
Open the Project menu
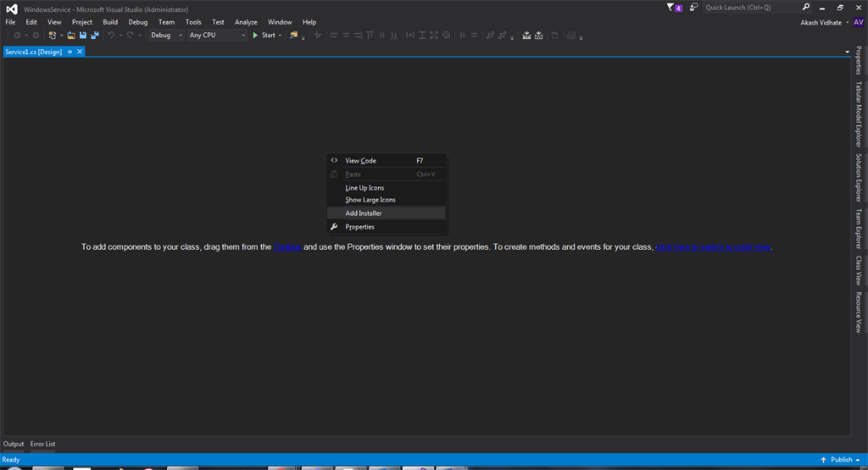click(82, 22)
